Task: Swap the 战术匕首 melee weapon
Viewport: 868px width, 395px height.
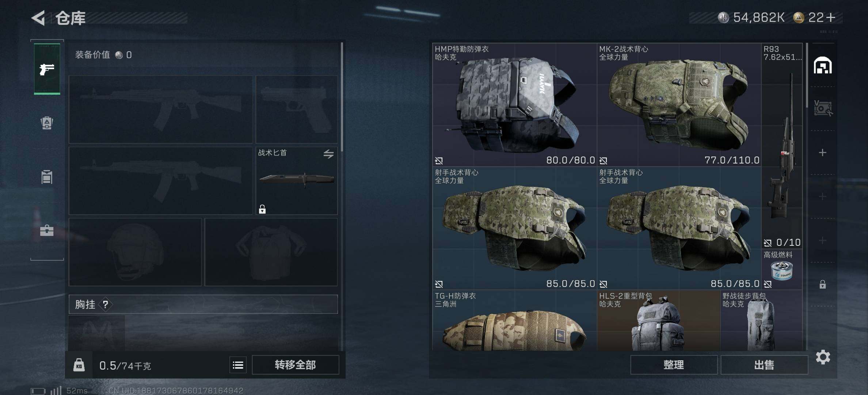Action: 328,154
